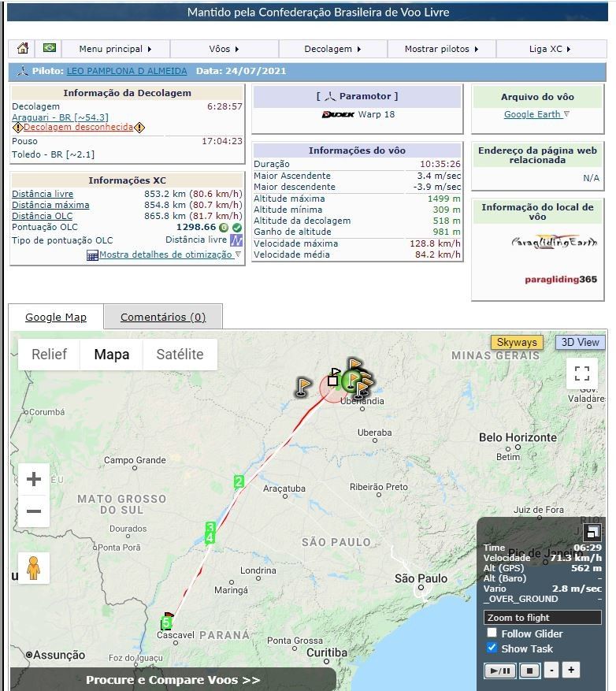Open the Mostrar pilotos dropdown menu
The width and height of the screenshot is (616, 691).
(x=441, y=49)
